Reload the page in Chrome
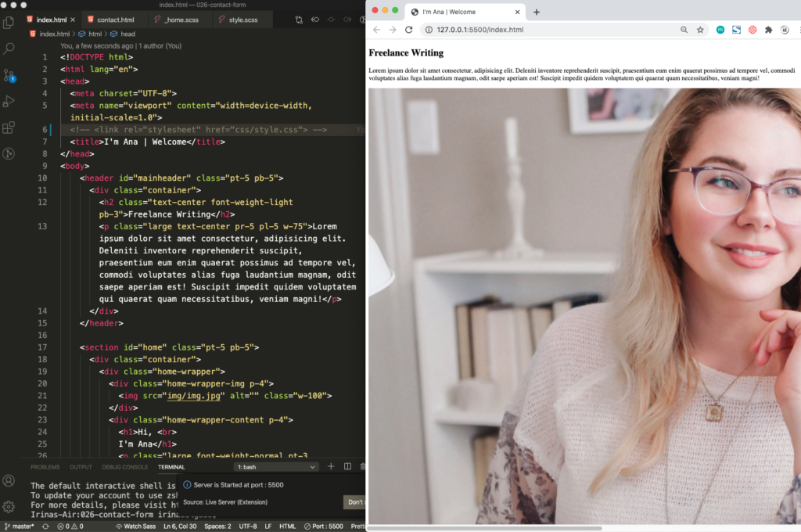This screenshot has width=801, height=532. pos(408,30)
